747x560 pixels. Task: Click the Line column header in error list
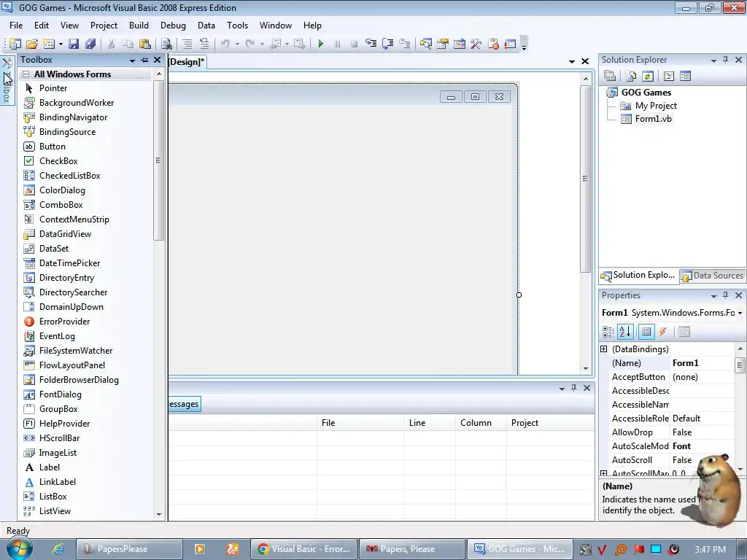[x=430, y=423]
